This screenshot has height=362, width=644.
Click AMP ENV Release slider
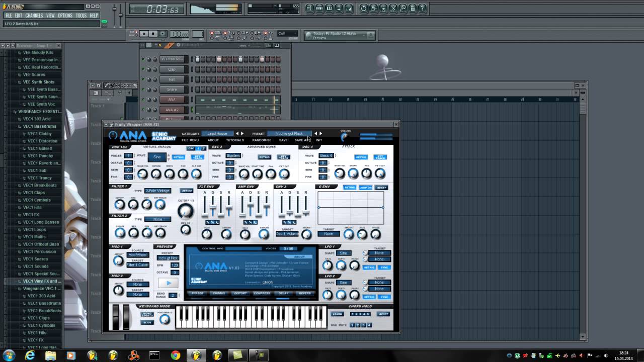[267, 207]
